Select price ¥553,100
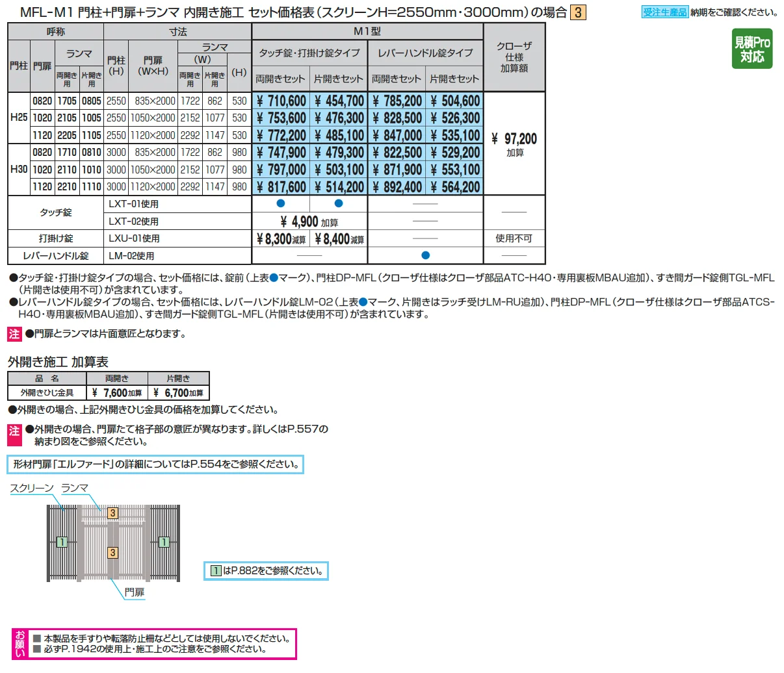The width and height of the screenshot is (784, 673). pyautogui.click(x=455, y=169)
